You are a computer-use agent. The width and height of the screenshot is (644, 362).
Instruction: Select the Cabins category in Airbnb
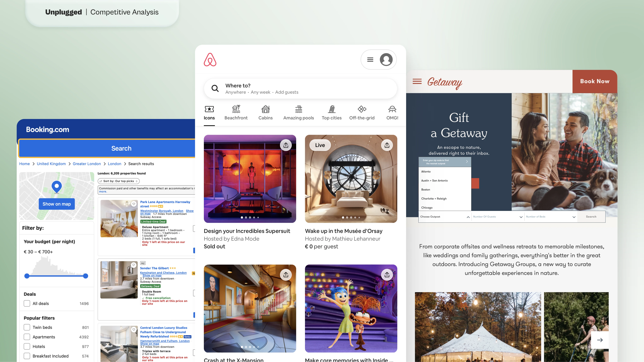click(265, 113)
